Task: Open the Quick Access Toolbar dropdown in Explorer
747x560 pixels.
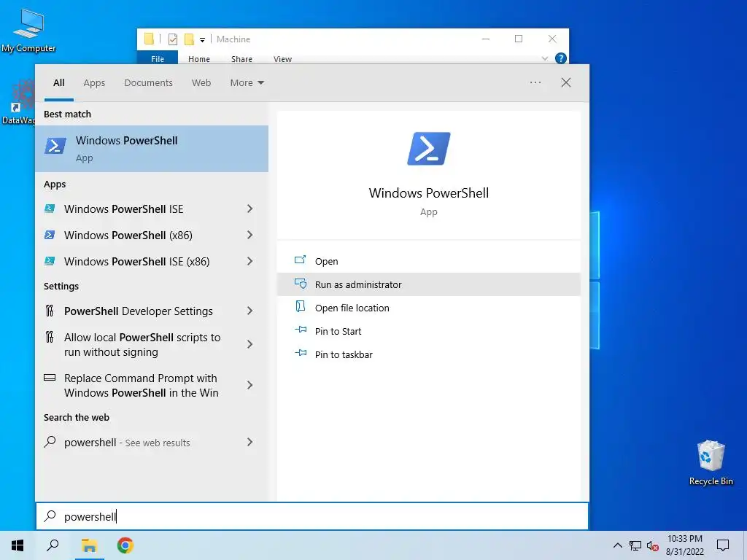Action: coord(203,40)
